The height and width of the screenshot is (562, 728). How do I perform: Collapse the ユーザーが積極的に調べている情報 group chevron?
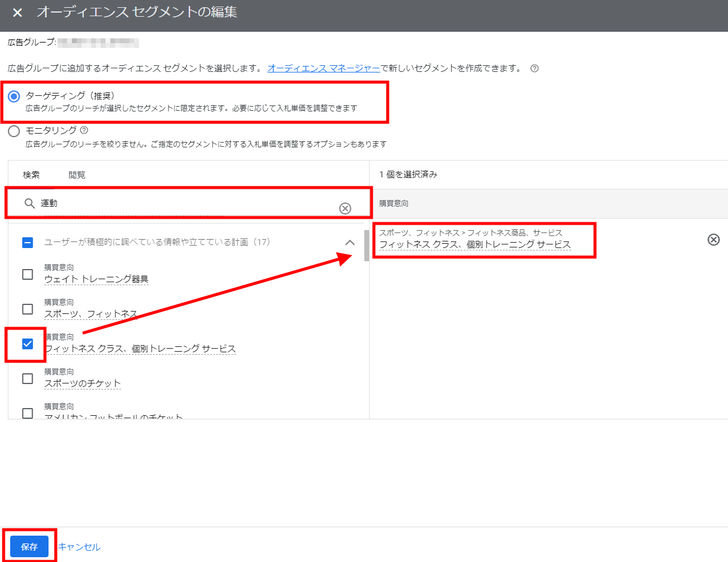351,243
